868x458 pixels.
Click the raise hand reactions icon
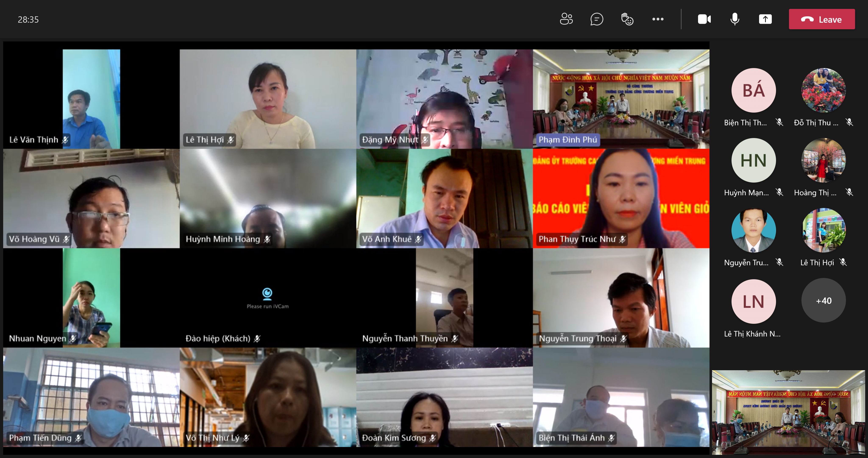(627, 19)
